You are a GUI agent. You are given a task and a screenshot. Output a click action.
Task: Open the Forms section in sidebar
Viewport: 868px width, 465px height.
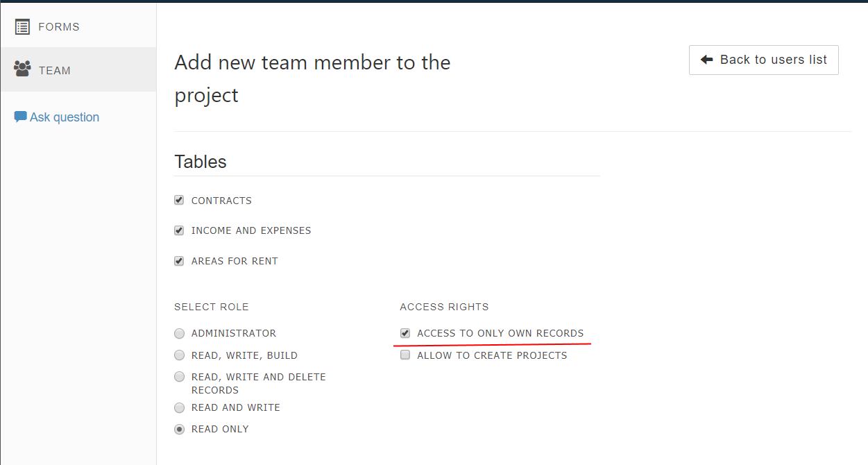click(x=78, y=26)
